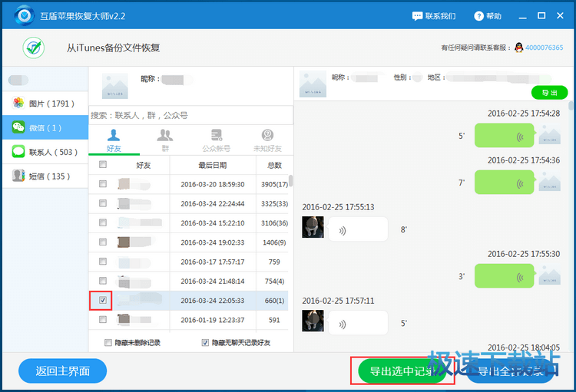Open customer service number 4000076365
This screenshot has height=392, width=576.
pos(544,48)
